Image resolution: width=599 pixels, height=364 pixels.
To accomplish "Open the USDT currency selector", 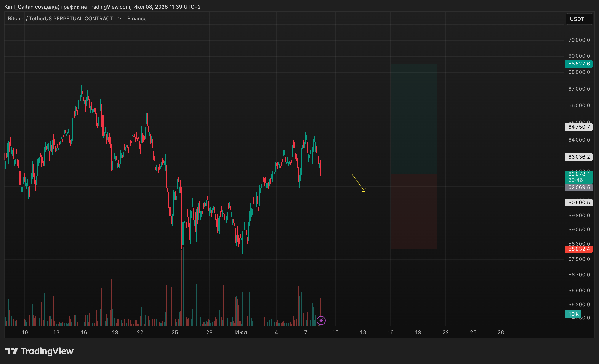I will tap(579, 19).
